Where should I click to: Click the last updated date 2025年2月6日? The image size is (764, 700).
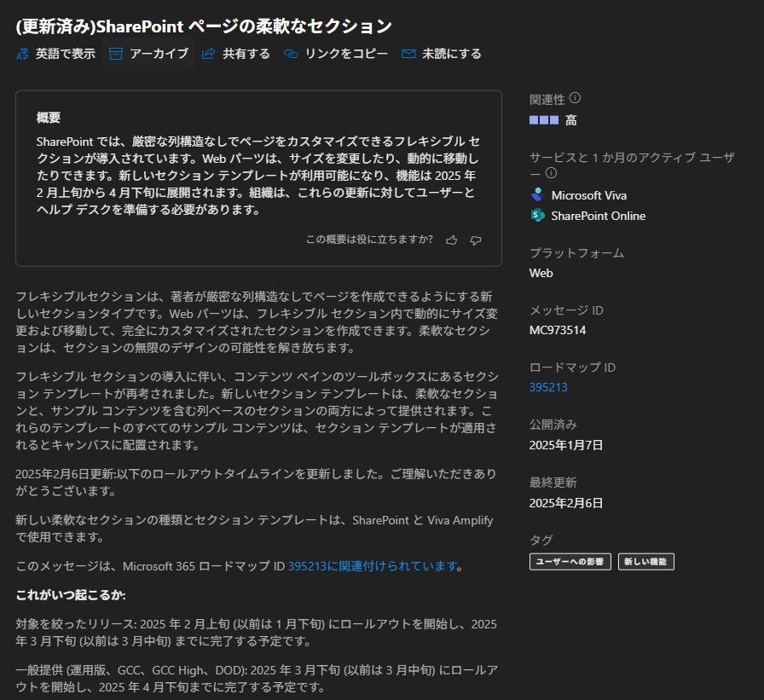(x=565, y=503)
